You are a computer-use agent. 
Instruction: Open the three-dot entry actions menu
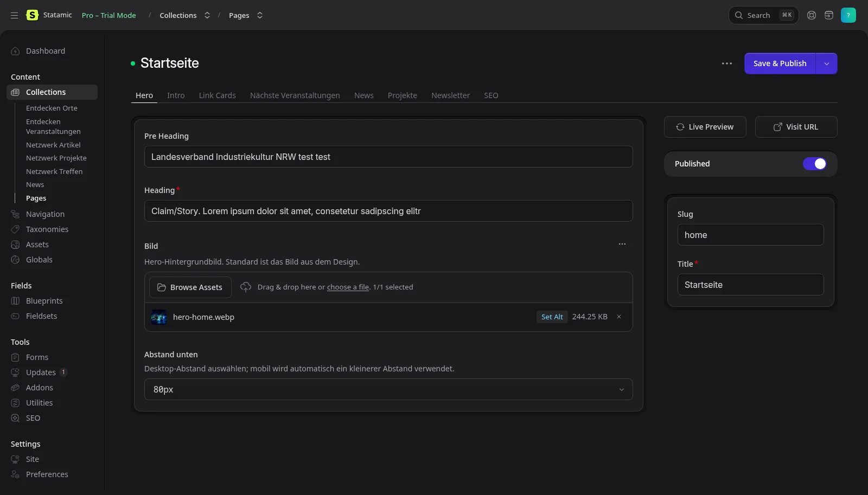click(727, 63)
